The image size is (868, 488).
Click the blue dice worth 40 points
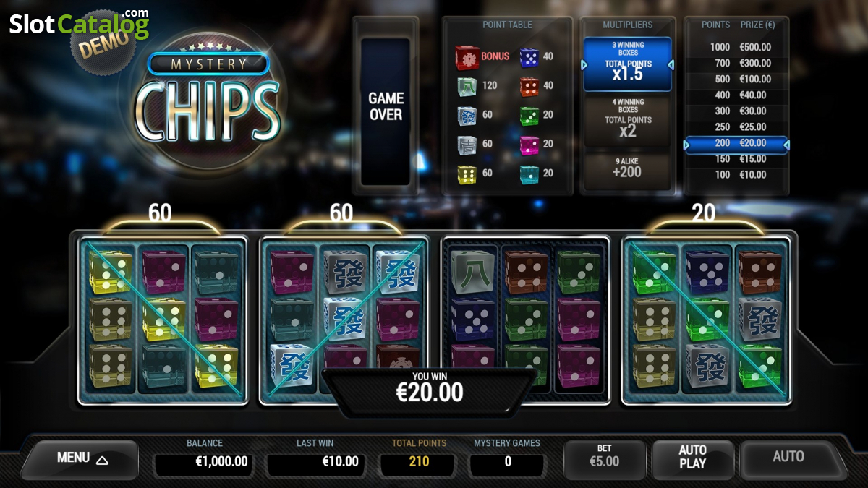pos(529,56)
